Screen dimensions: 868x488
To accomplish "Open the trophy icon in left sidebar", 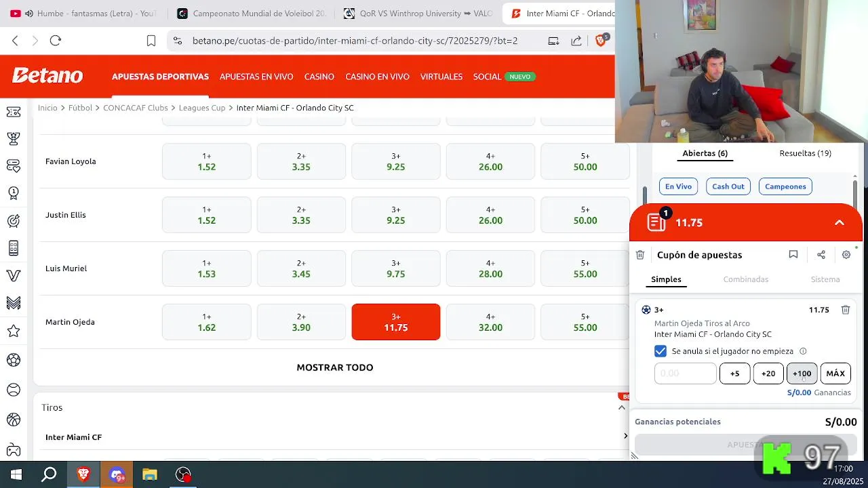I will (13, 138).
